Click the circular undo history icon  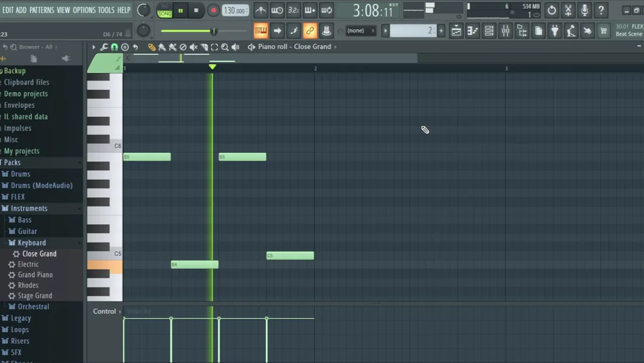(552, 10)
